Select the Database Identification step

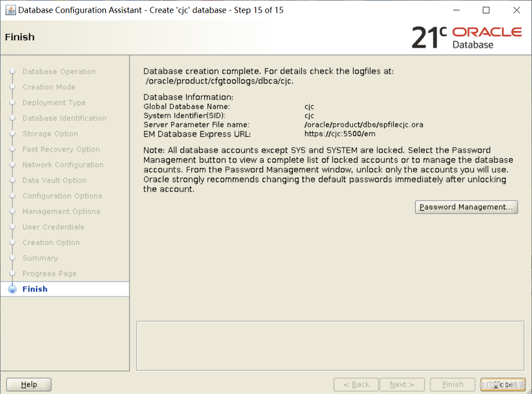click(64, 118)
